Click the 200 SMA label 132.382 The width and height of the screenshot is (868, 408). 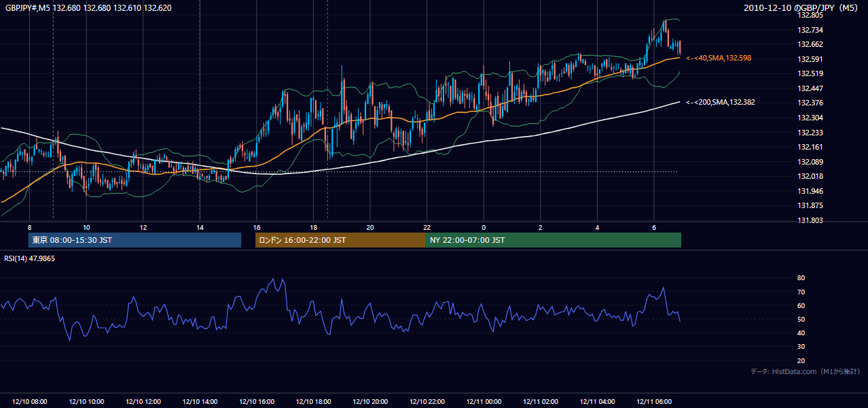pos(721,102)
